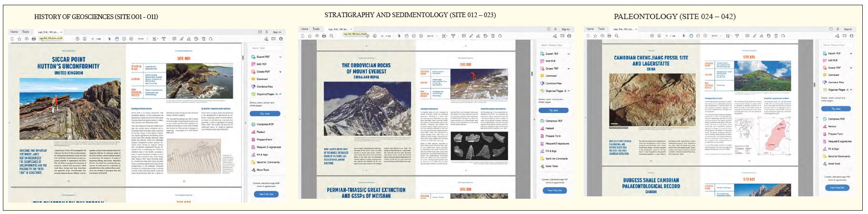The image size is (868, 214).
Task: Expand Create PDF options in Stratigraphy window
Action: coord(568,69)
